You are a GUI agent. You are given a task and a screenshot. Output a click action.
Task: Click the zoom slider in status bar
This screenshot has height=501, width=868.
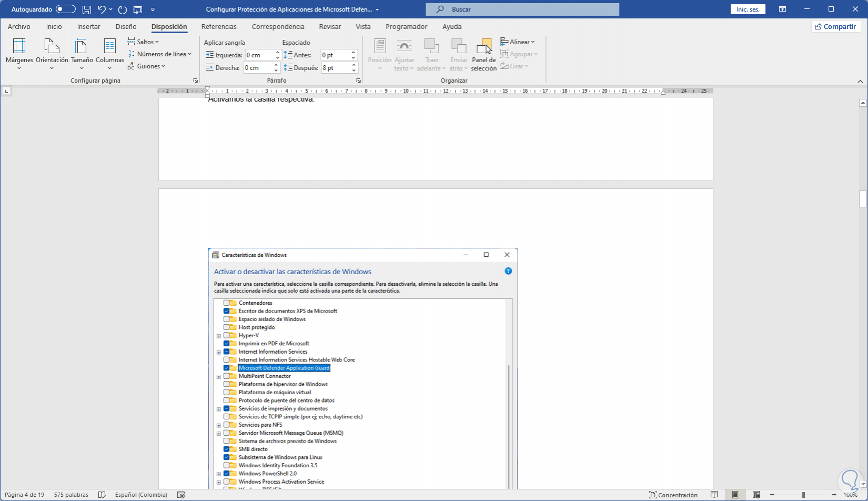[x=803, y=495]
